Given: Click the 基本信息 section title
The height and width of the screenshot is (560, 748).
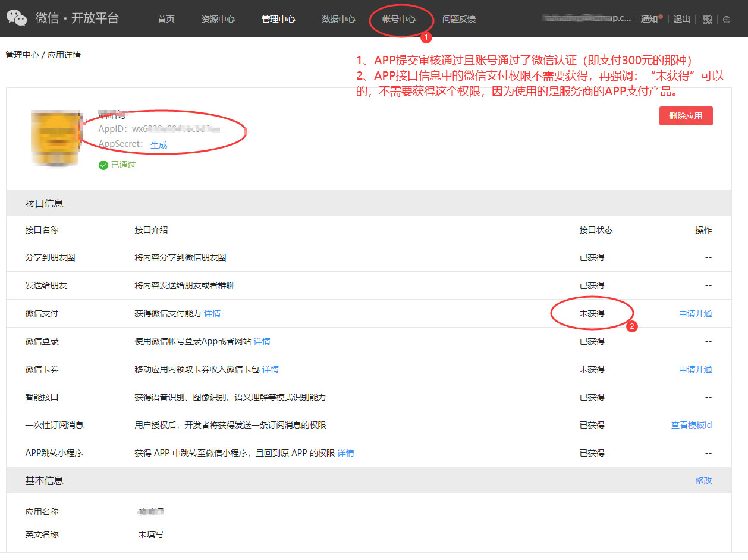Looking at the screenshot, I should pyautogui.click(x=45, y=480).
